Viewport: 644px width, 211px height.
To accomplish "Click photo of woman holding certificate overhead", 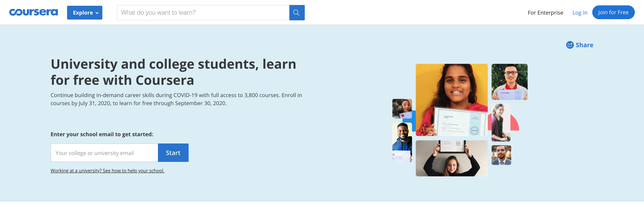I will [x=451, y=158].
